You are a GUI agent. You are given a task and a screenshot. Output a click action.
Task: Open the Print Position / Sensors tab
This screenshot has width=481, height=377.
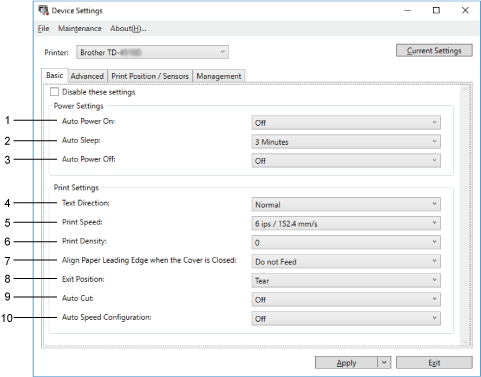pos(150,76)
